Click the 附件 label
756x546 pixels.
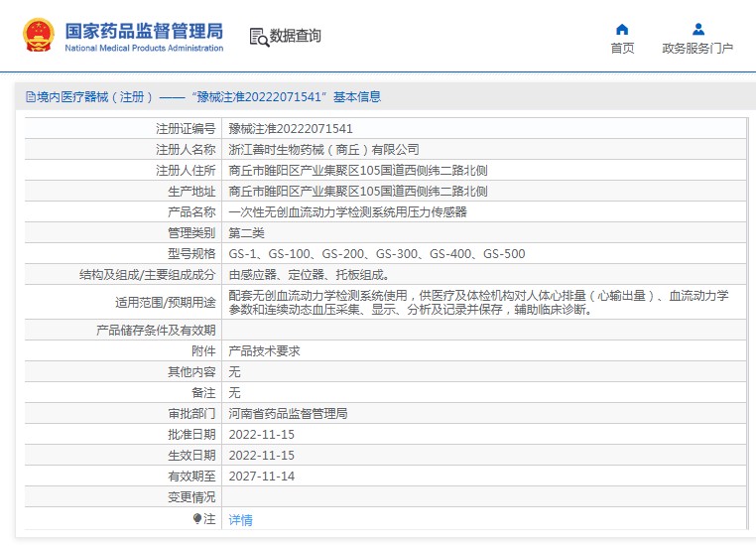203,351
